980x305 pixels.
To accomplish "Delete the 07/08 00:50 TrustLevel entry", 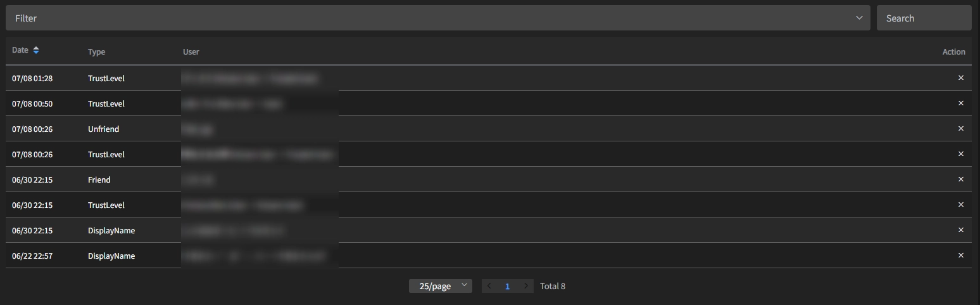I will point(960,103).
